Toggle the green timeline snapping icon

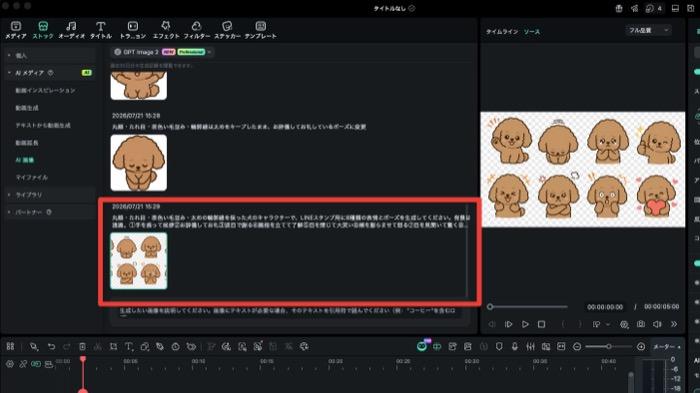click(x=36, y=364)
